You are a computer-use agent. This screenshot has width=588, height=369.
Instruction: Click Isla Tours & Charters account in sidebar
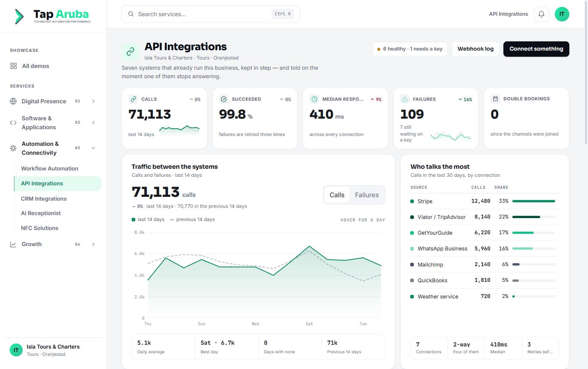(53, 350)
